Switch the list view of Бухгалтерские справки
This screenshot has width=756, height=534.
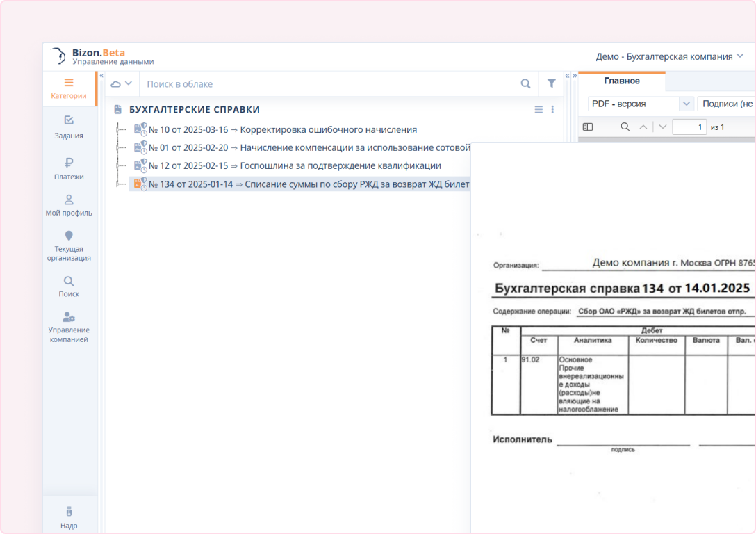coord(538,109)
